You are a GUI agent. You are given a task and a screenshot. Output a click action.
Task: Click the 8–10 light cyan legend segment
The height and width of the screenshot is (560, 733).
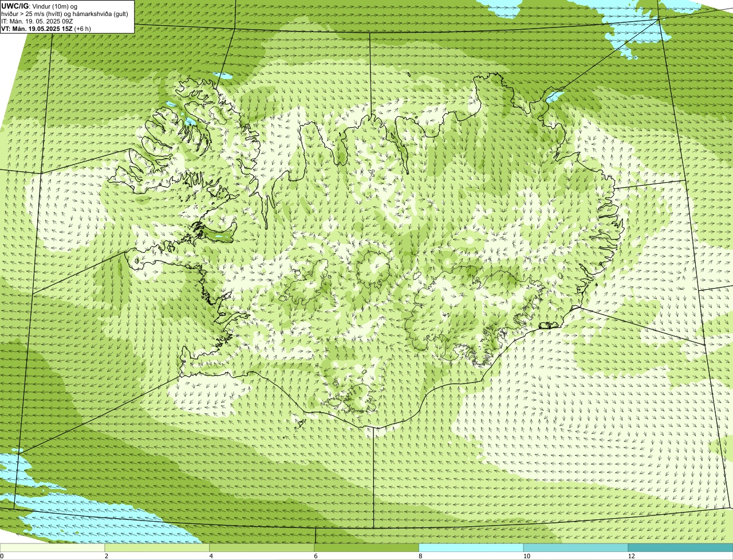pos(471,548)
